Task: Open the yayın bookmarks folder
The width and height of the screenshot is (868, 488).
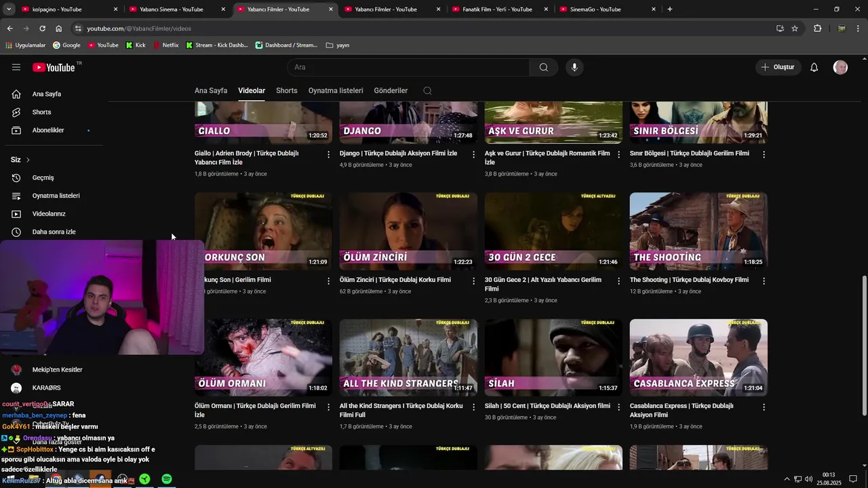Action: point(338,45)
